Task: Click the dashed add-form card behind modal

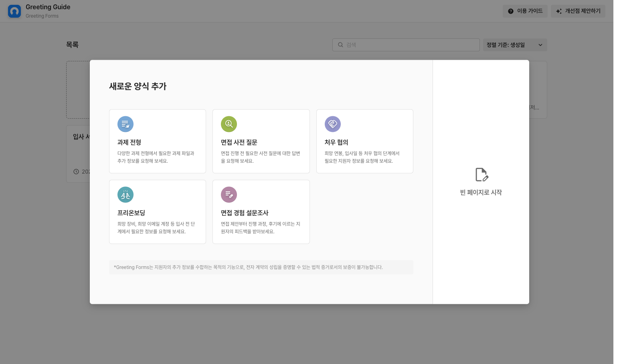Action: point(78,90)
